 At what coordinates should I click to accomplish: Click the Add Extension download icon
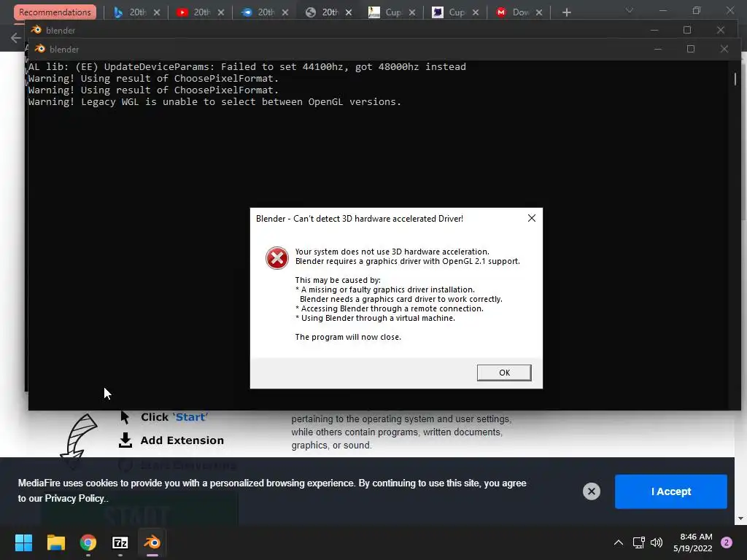125,440
